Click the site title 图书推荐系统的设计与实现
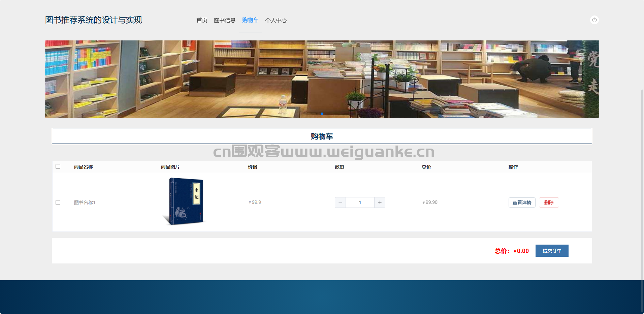 (x=94, y=20)
